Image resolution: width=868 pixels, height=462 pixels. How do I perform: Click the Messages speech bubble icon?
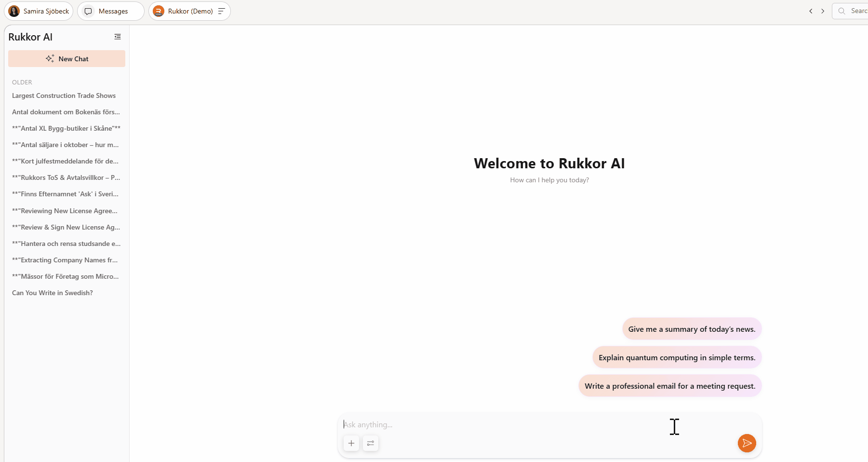pos(88,11)
